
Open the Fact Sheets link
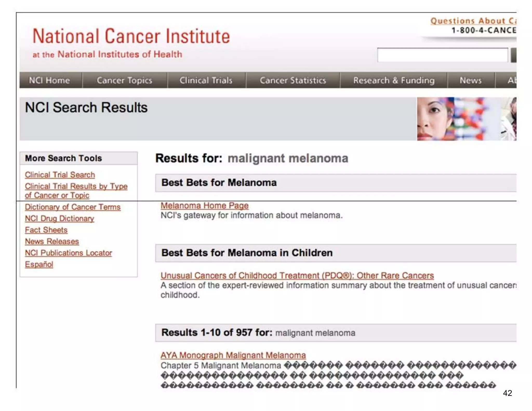pyautogui.click(x=46, y=230)
